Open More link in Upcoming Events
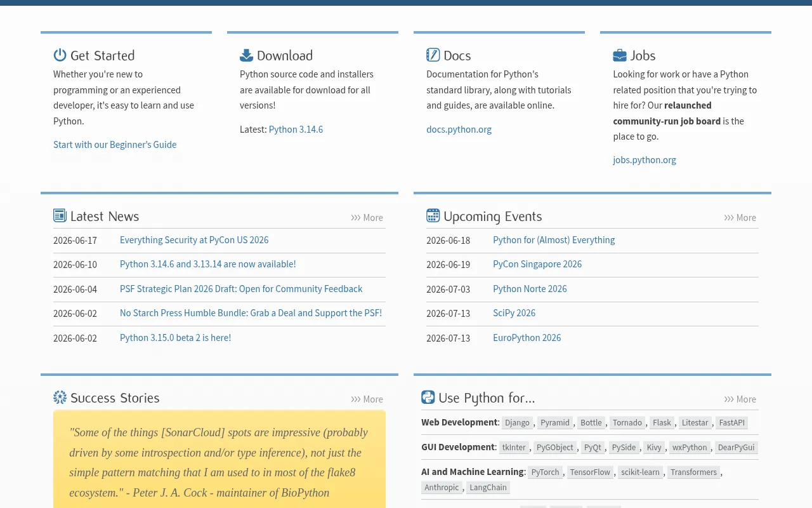This screenshot has width=812, height=508. coord(740,218)
